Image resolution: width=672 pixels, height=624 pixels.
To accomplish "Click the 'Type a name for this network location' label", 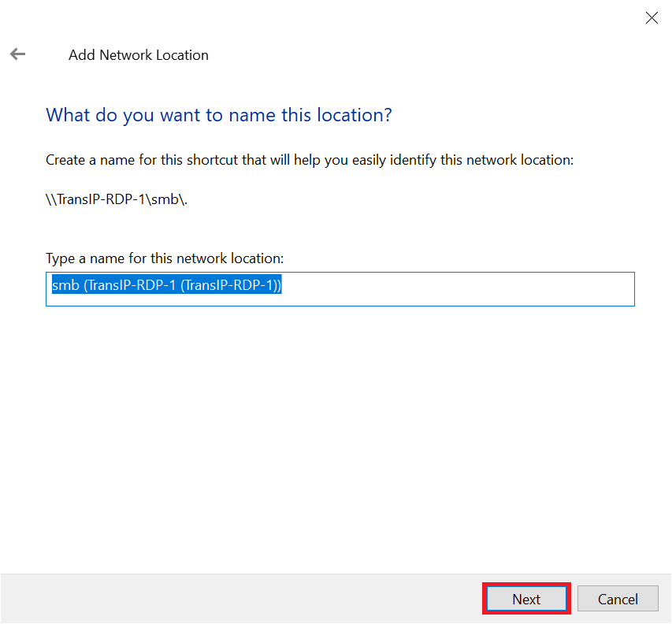I will pos(165,258).
